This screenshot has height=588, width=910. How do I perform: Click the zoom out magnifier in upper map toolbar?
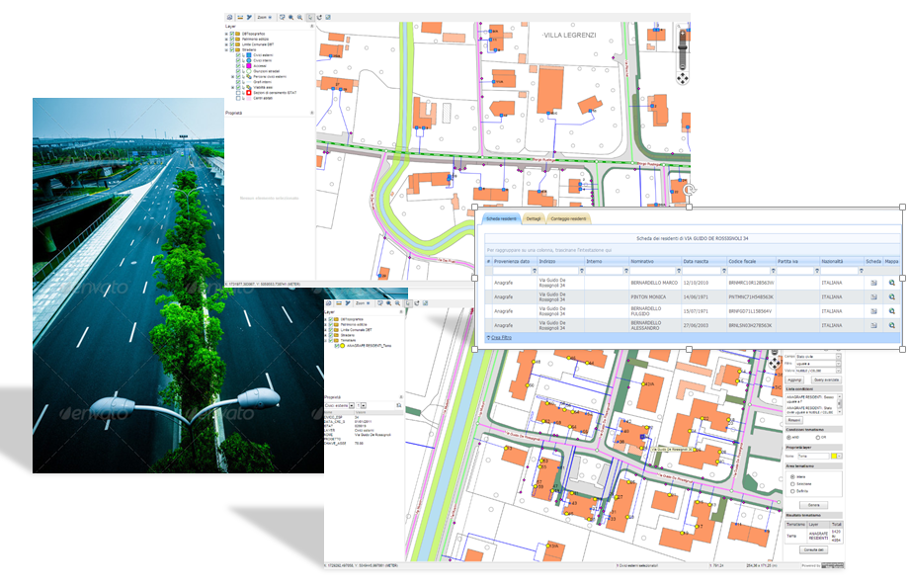tap(300, 18)
